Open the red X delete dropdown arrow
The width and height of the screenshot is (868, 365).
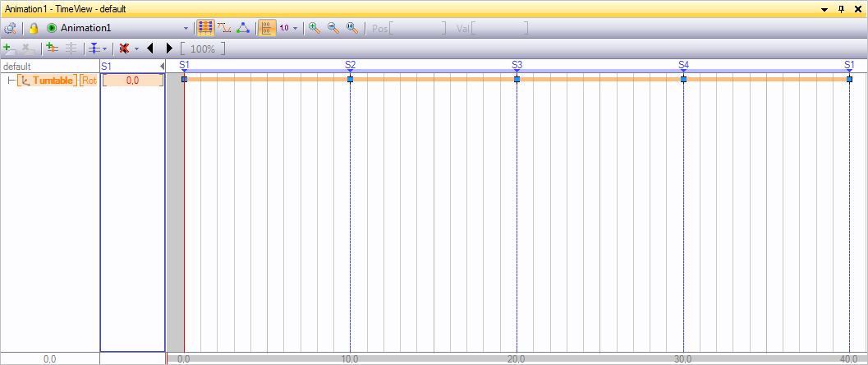pos(136,49)
